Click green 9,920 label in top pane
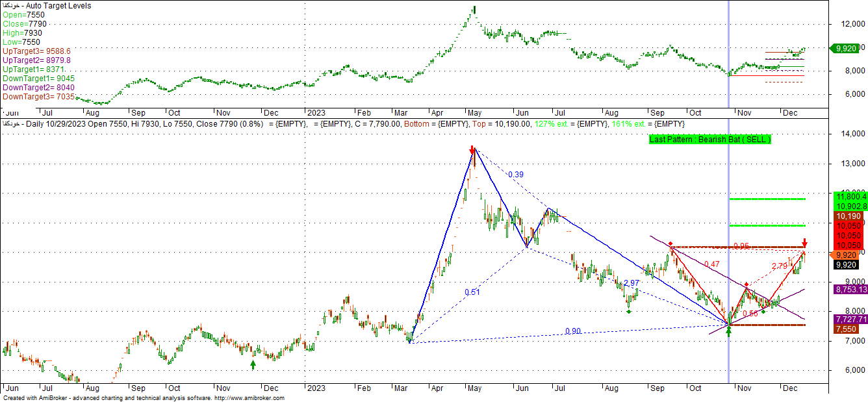Image resolution: width=868 pixels, height=402 pixels. (845, 48)
